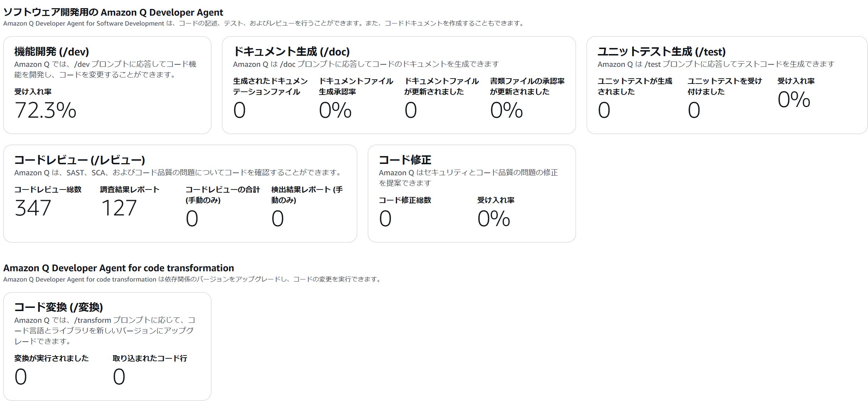The height and width of the screenshot is (406, 868).
Task: Click the "コードレビュー総数" label
Action: 48,189
